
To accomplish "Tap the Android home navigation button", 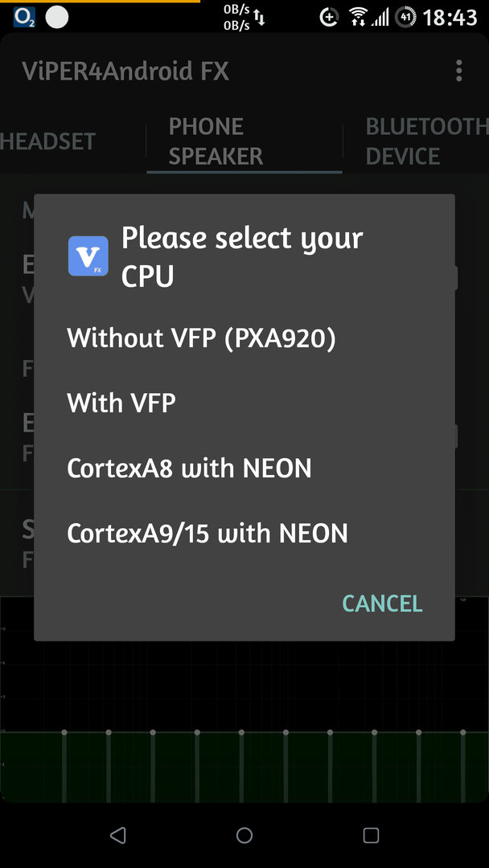I will (244, 835).
